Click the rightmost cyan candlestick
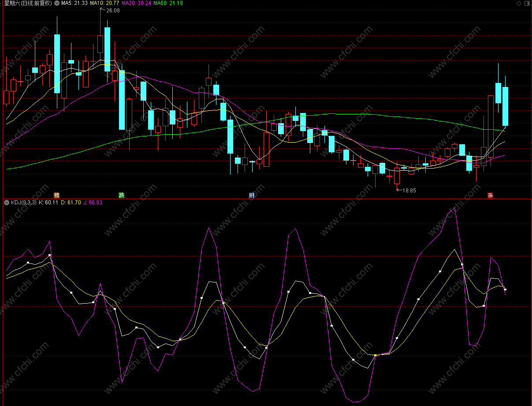This screenshot has width=532, height=406. point(505,106)
